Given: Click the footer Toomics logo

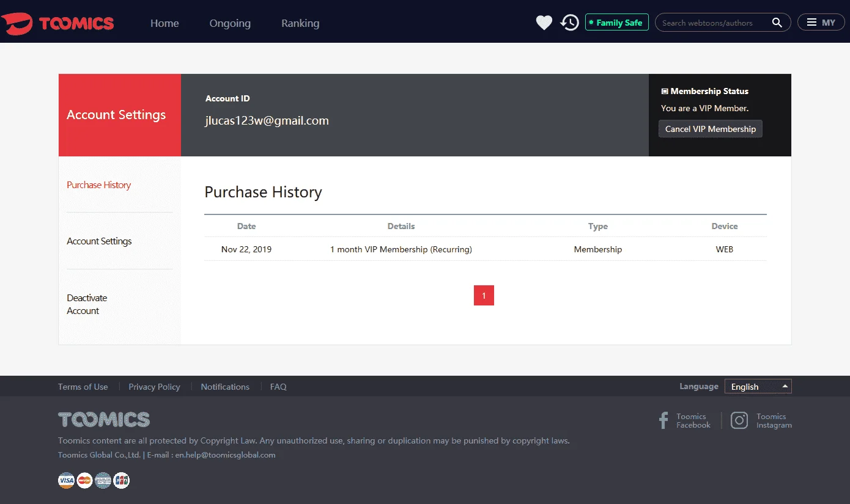Looking at the screenshot, I should pos(104,420).
